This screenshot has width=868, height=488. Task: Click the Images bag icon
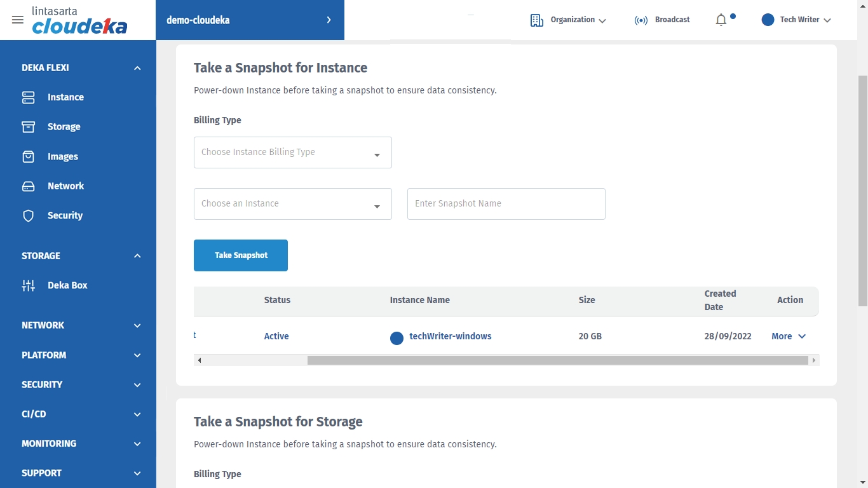pos(29,156)
